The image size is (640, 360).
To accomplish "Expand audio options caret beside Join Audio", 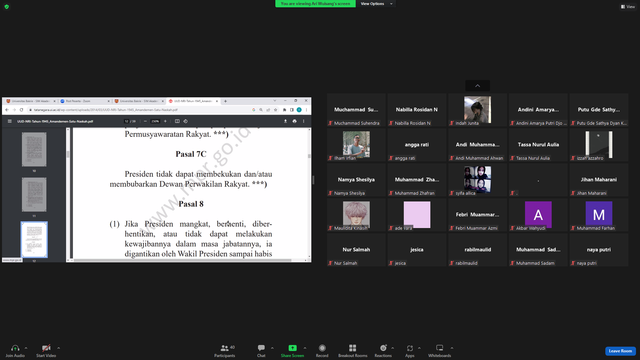I will 26,348.
